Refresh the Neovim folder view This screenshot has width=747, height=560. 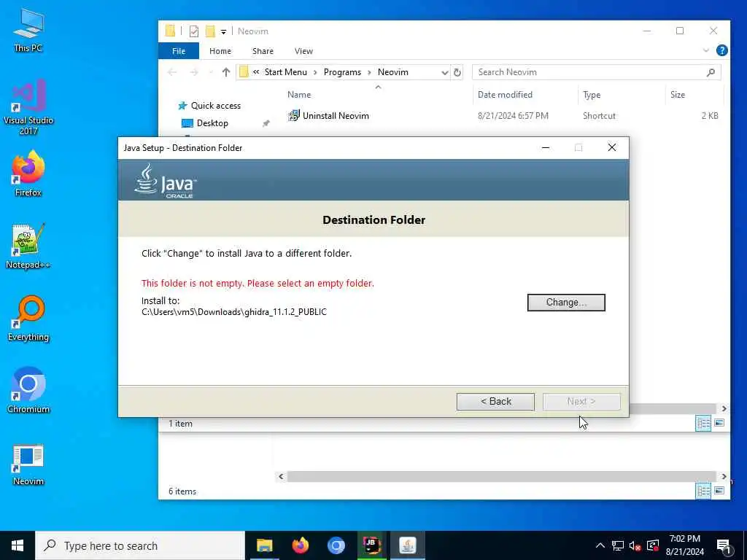[457, 72]
